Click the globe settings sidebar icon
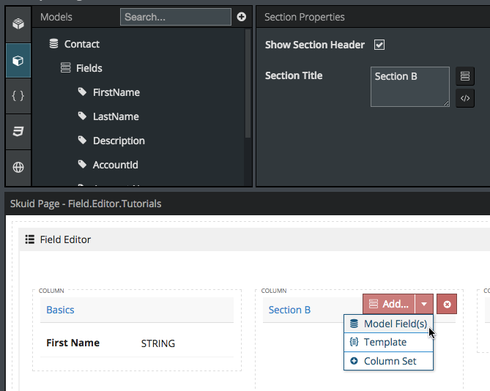Image resolution: width=490 pixels, height=391 pixels. (18, 167)
